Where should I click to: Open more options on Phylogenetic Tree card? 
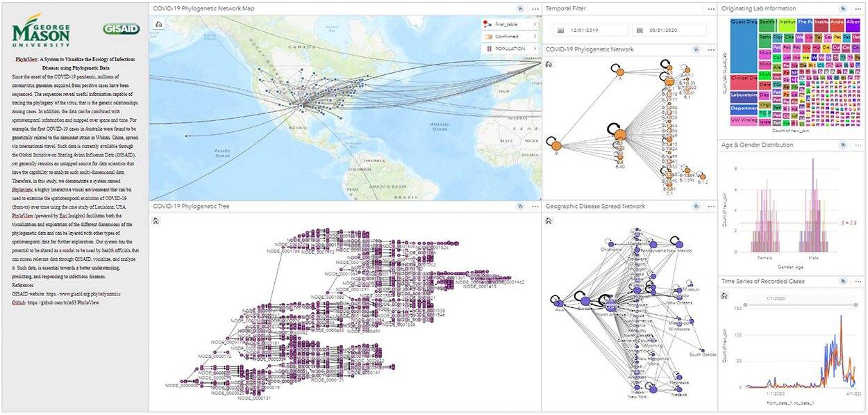[535, 206]
